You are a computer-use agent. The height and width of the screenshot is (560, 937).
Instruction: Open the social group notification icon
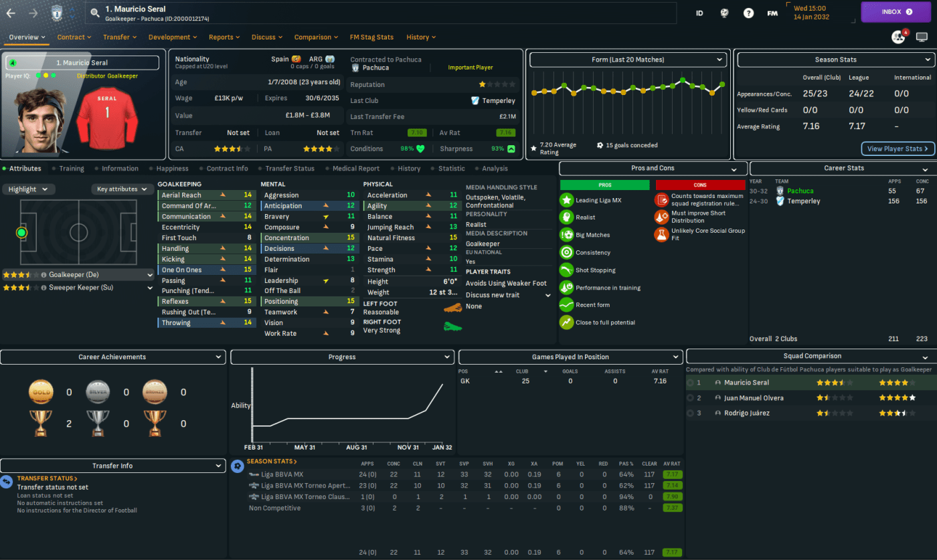tap(898, 37)
